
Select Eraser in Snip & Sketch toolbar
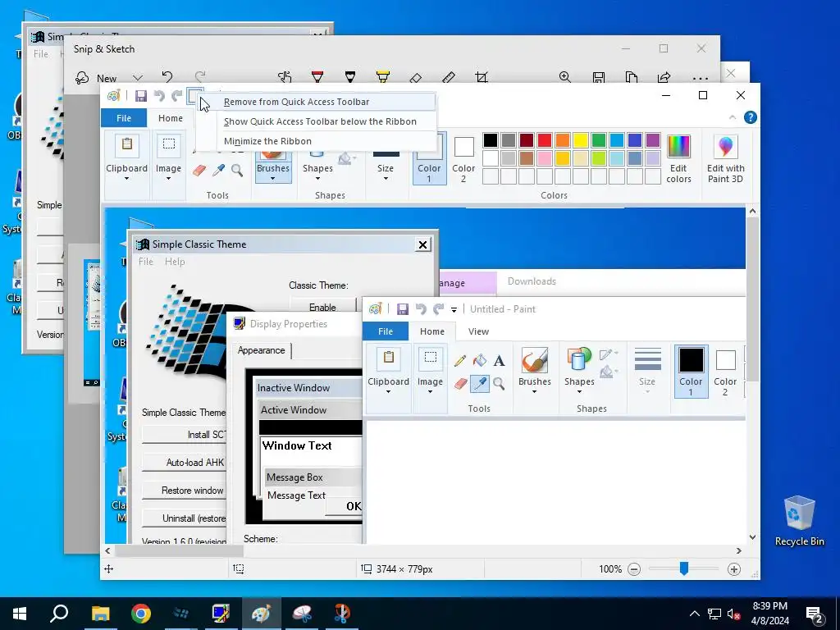416,78
